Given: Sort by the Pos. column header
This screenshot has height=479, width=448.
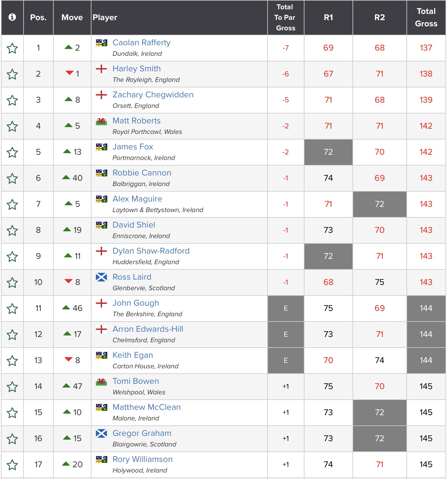Looking at the screenshot, I should (x=38, y=17).
